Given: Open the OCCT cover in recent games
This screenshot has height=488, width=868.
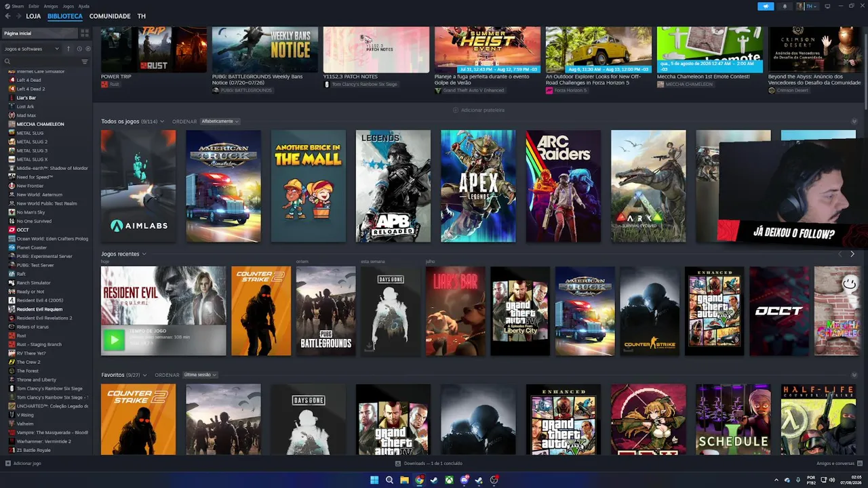Looking at the screenshot, I should tap(779, 311).
